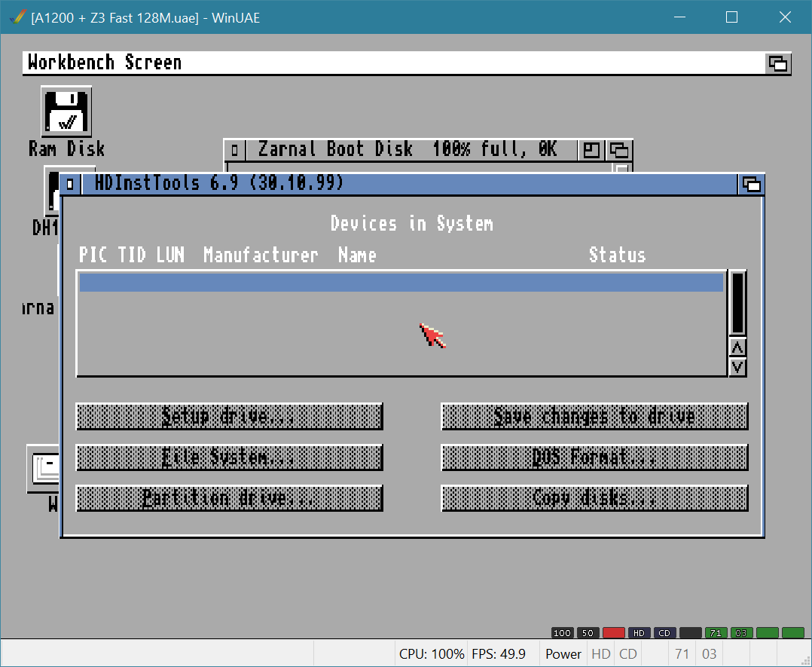812x667 pixels.
Task: Click the green 71 floppy LED
Action: point(716,633)
